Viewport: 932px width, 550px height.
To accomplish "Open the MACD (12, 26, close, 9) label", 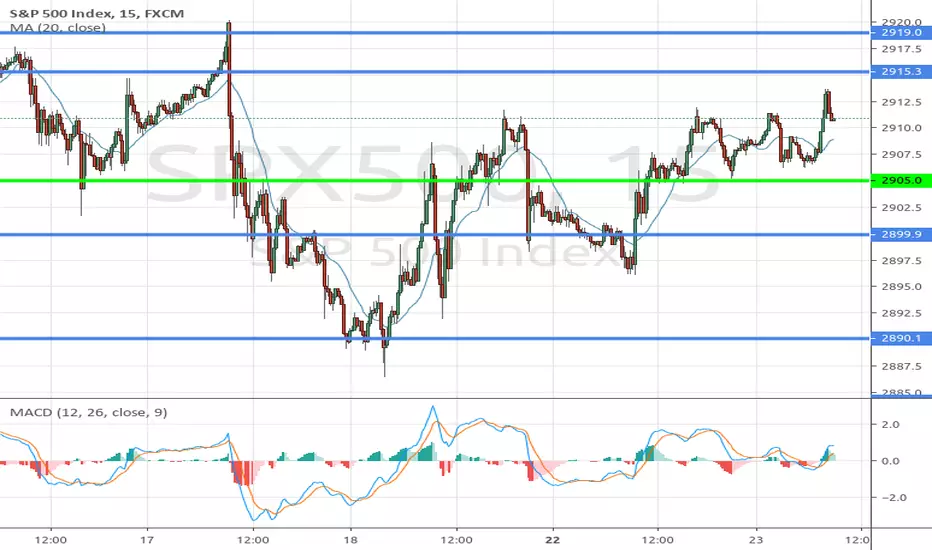I will (89, 412).
